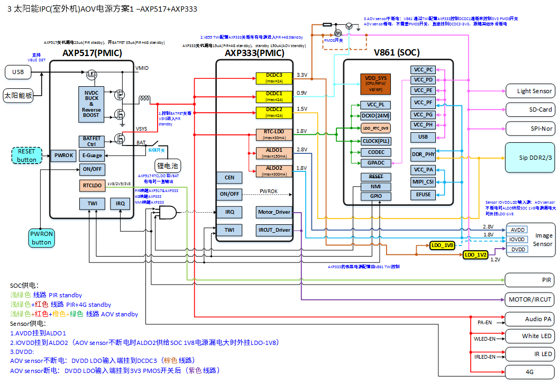Select the brown VDD_SYS block
Screen dimensions: 559x392
375,84
